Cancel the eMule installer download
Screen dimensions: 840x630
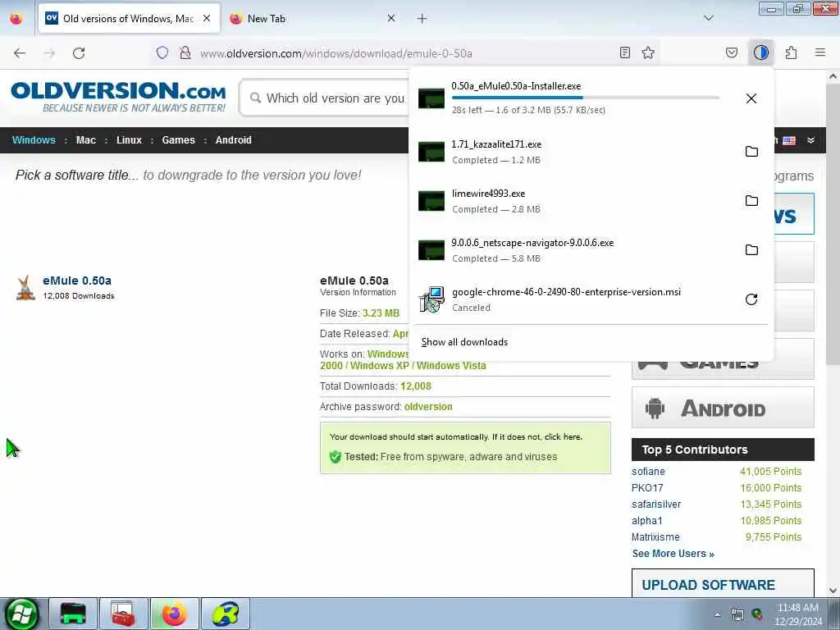(751, 98)
